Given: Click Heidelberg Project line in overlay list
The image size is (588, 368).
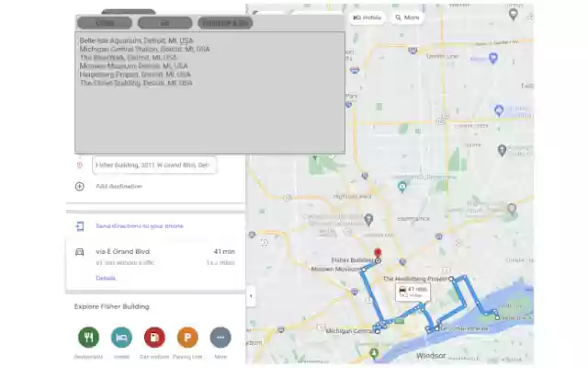Looking at the screenshot, I should coord(135,75).
